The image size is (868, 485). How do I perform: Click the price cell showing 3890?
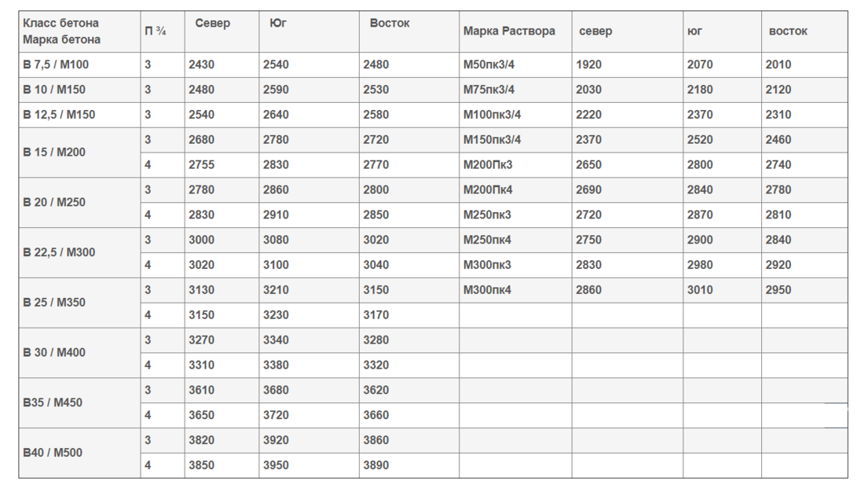click(x=409, y=465)
